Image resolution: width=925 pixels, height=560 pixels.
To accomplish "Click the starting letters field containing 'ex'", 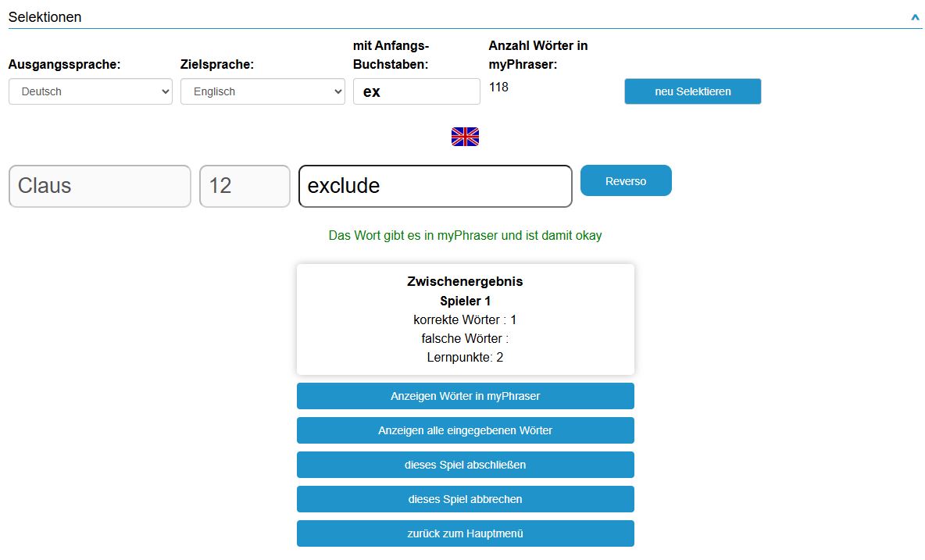I will click(416, 91).
